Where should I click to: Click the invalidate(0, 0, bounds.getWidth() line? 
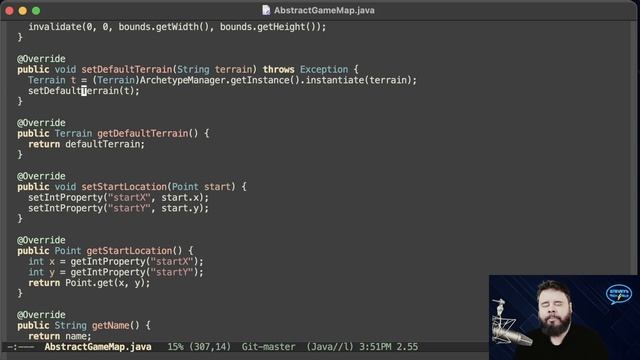point(177,27)
